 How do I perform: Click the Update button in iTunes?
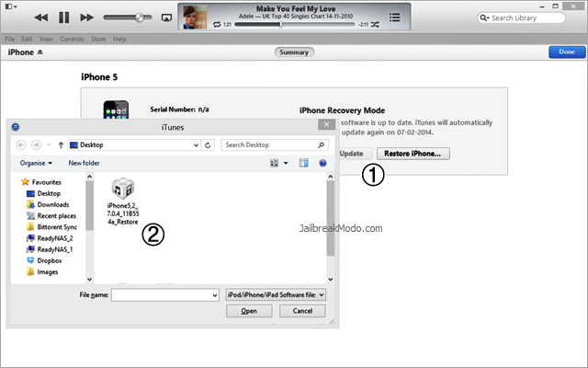356,154
